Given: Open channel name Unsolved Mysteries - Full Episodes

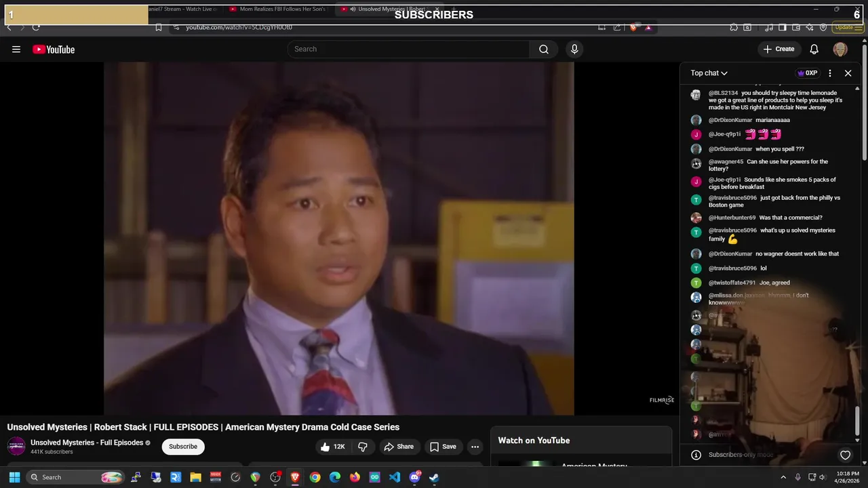Looking at the screenshot, I should pos(87,443).
